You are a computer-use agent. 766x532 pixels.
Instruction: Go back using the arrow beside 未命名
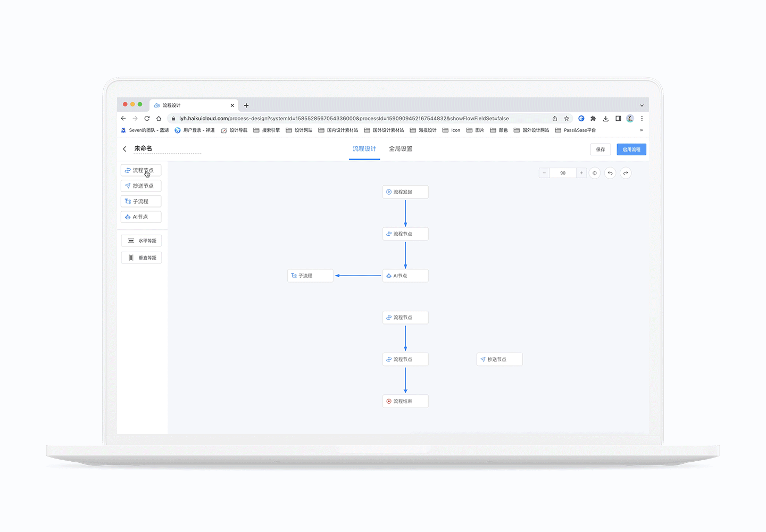coord(124,149)
